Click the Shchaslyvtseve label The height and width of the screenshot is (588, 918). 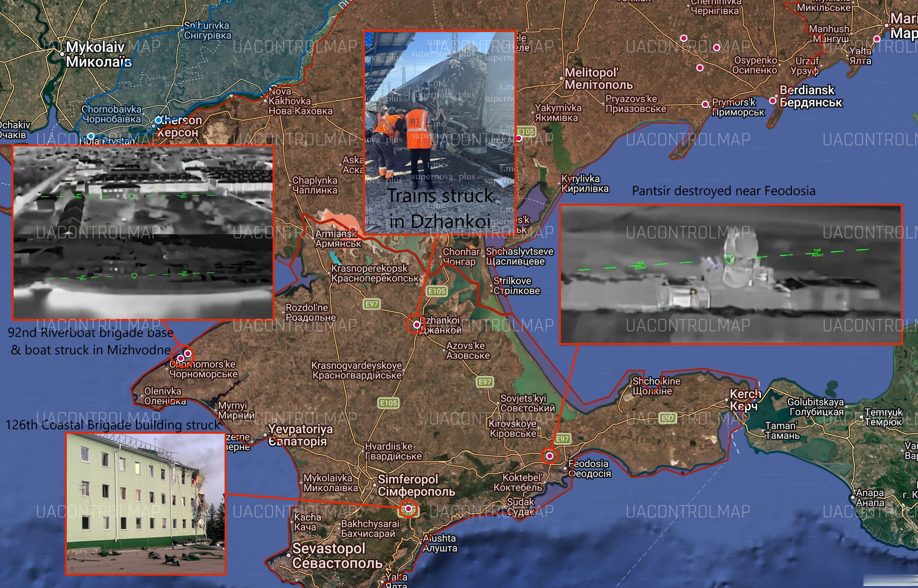coord(520,256)
